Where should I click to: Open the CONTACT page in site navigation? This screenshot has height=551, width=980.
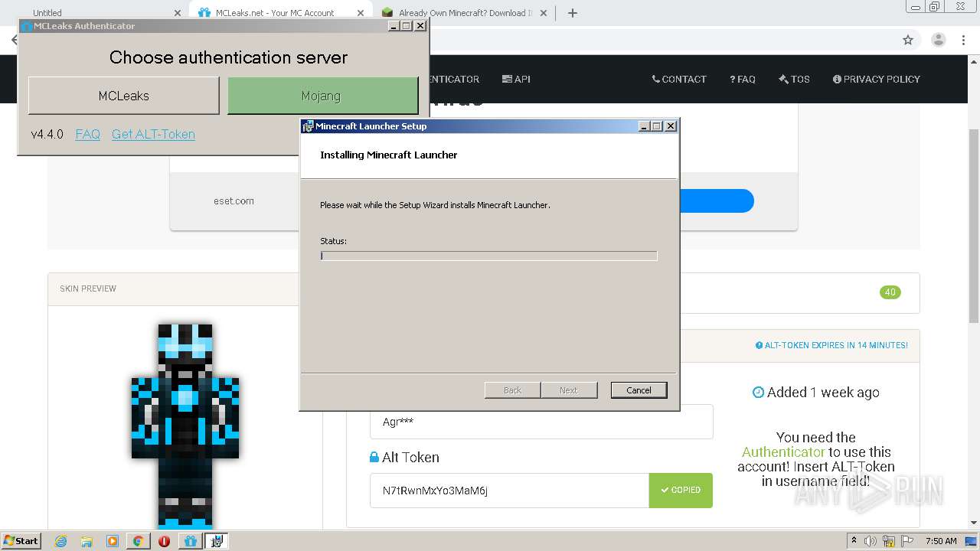point(679,79)
